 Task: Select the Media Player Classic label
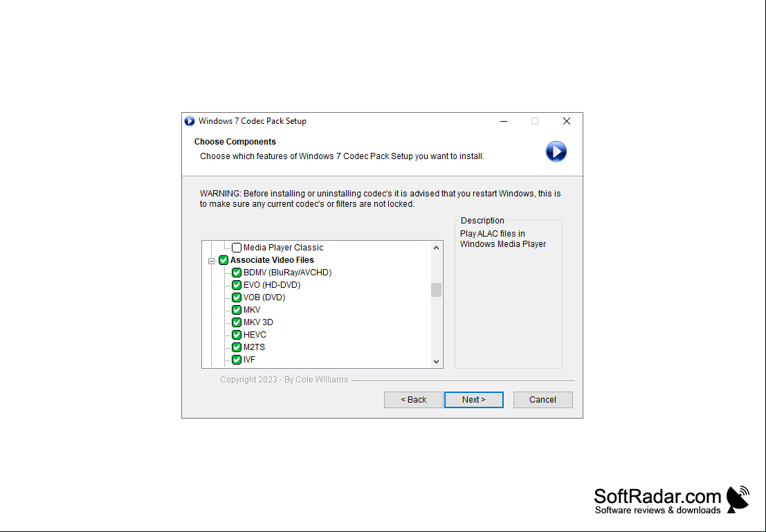tap(283, 248)
